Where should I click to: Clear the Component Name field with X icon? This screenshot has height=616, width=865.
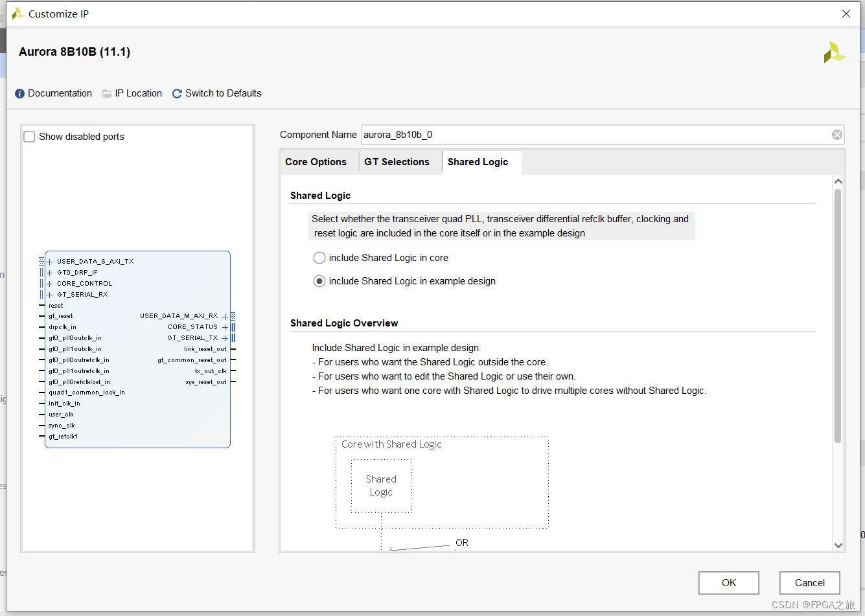point(837,135)
